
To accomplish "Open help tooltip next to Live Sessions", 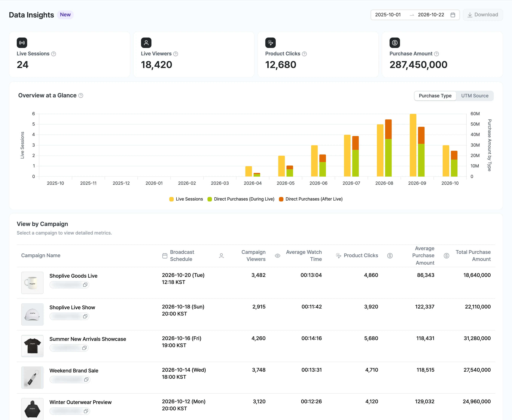I will (x=54, y=54).
